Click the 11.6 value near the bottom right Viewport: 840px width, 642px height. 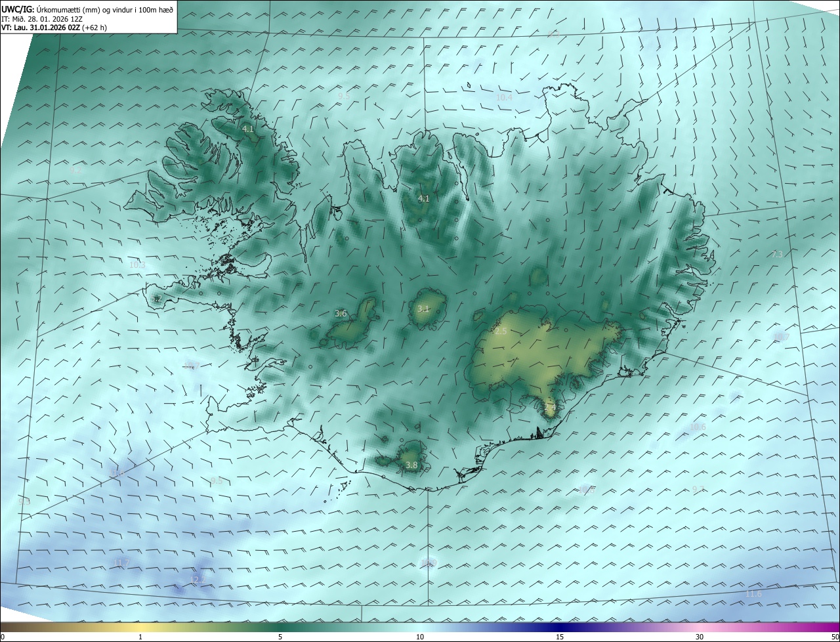754,594
